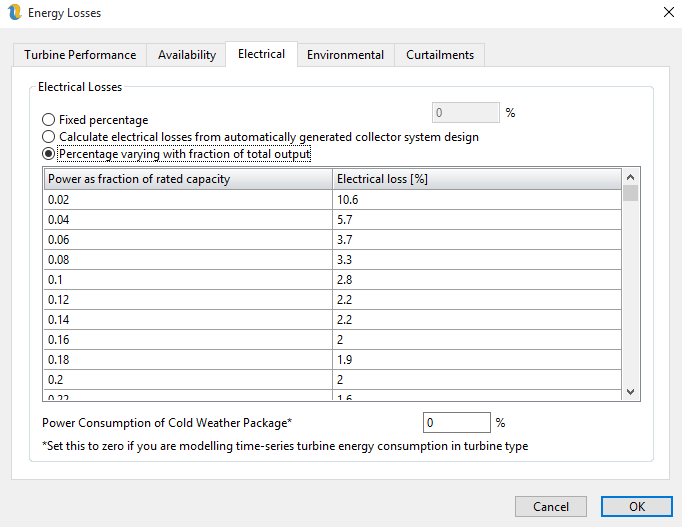Click the scrollbar up arrow in the table
682x527 pixels.
pos(630,176)
